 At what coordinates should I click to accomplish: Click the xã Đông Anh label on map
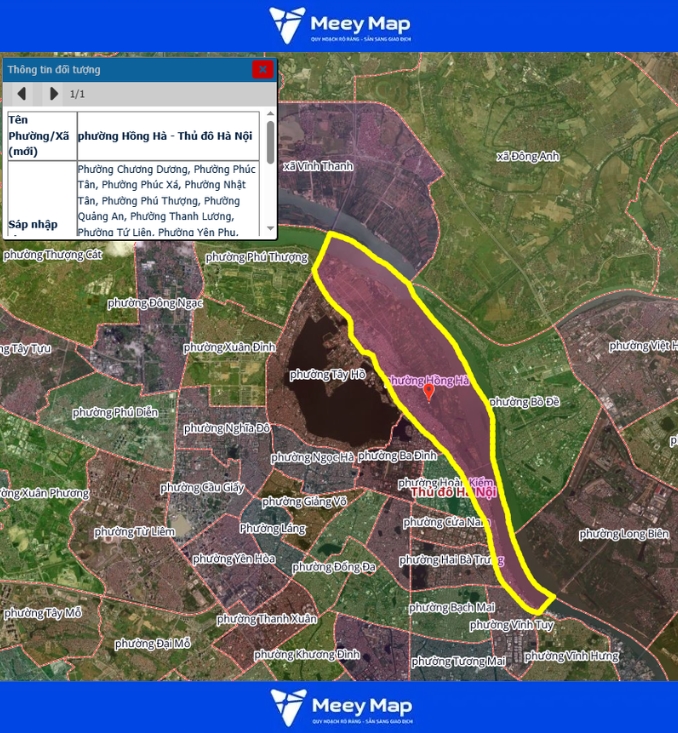(530, 156)
